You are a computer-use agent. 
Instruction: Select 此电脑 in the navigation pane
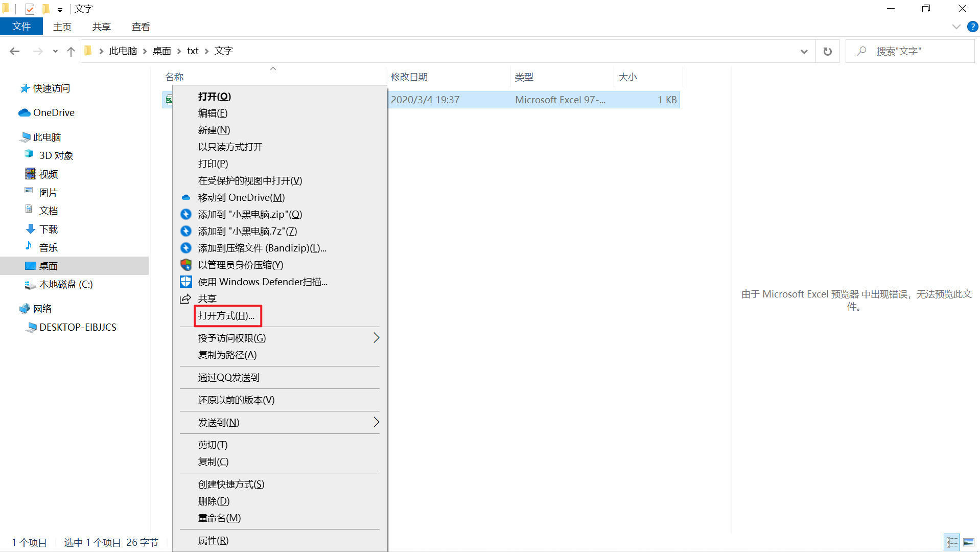tap(47, 137)
